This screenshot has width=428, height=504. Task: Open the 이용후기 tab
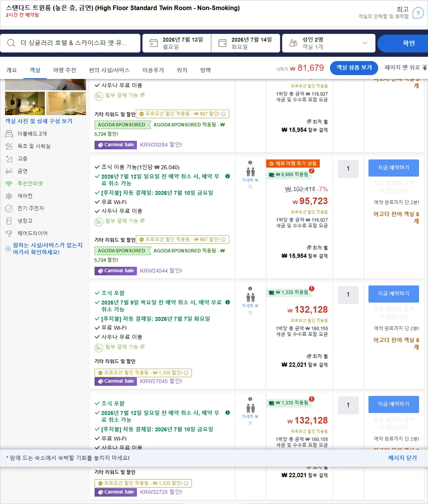pyautogui.click(x=153, y=70)
